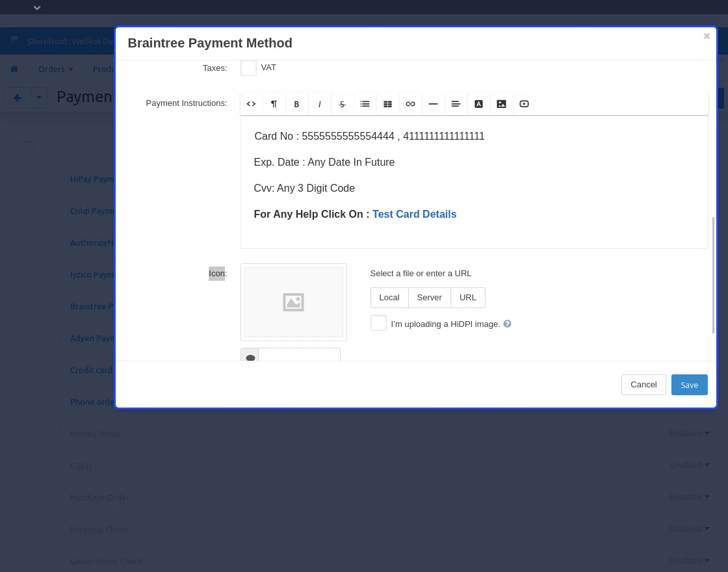The width and height of the screenshot is (728, 572).
Task: Open Money Order payment method
Action: [x=96, y=434]
